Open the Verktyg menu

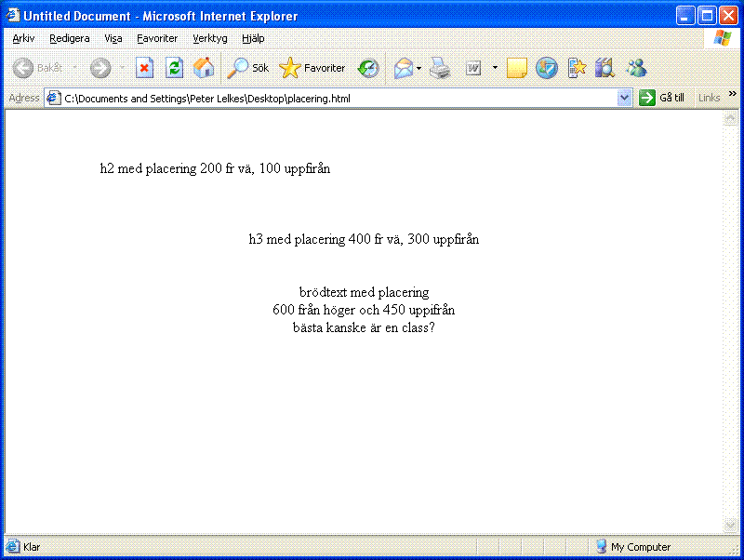click(x=210, y=38)
